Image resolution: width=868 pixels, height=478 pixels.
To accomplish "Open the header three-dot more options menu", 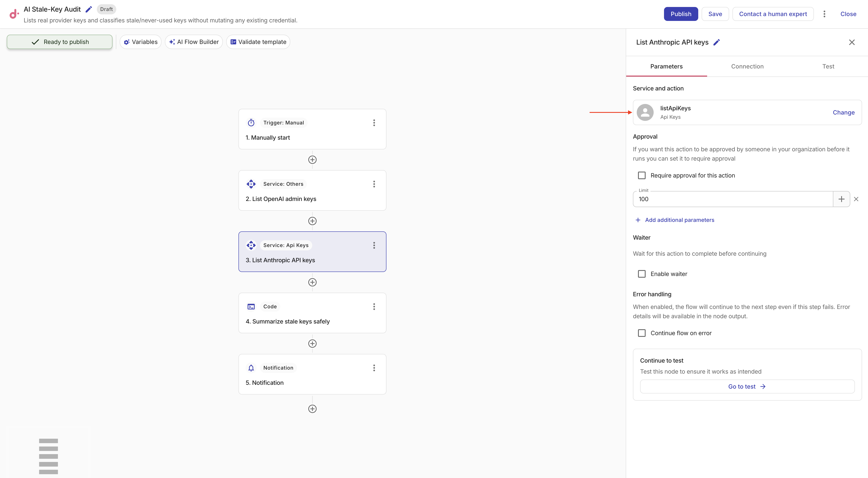I will [824, 14].
